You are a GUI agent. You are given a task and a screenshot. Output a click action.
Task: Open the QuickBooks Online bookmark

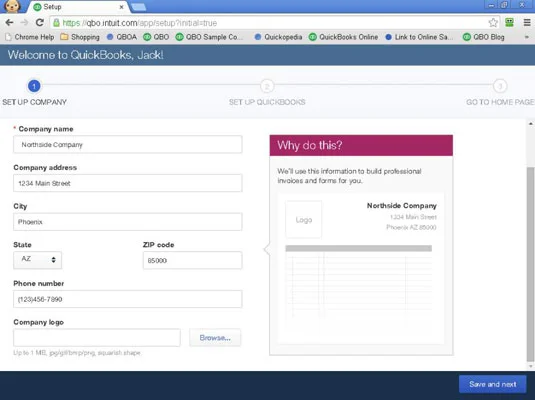click(x=344, y=37)
